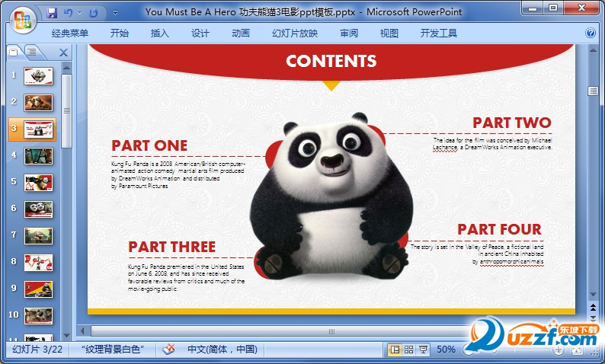
Task: Open the 幻灯片放映 ribbon tab
Action: pyautogui.click(x=295, y=34)
